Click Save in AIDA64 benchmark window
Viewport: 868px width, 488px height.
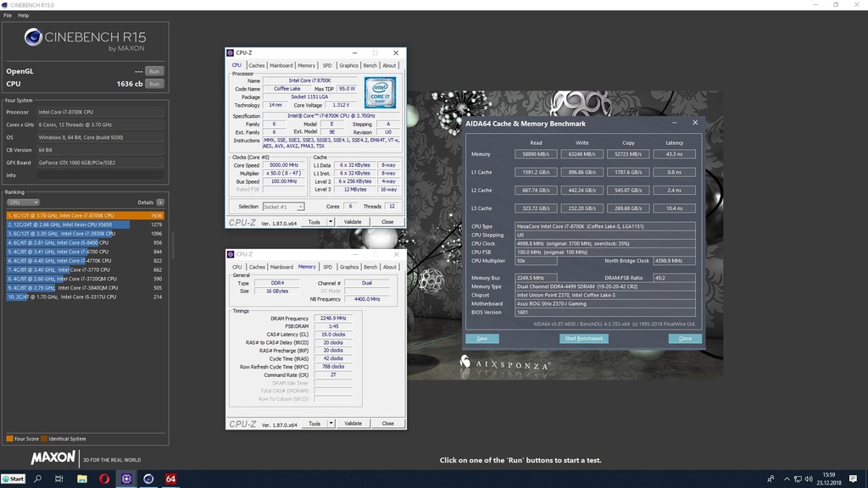click(482, 339)
